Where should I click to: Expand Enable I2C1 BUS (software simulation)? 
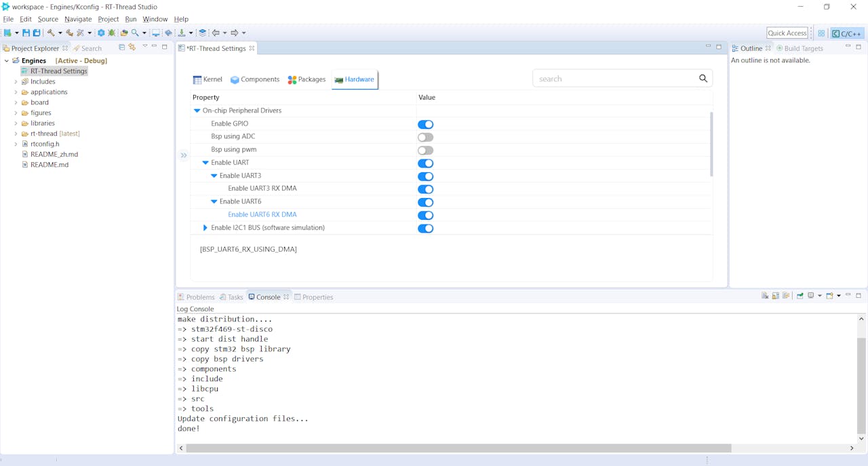205,228
